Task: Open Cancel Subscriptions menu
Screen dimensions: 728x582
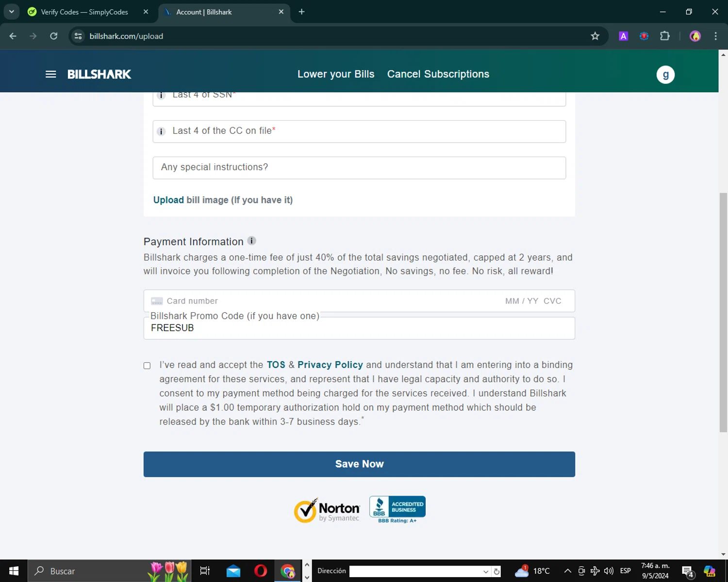Action: [438, 74]
